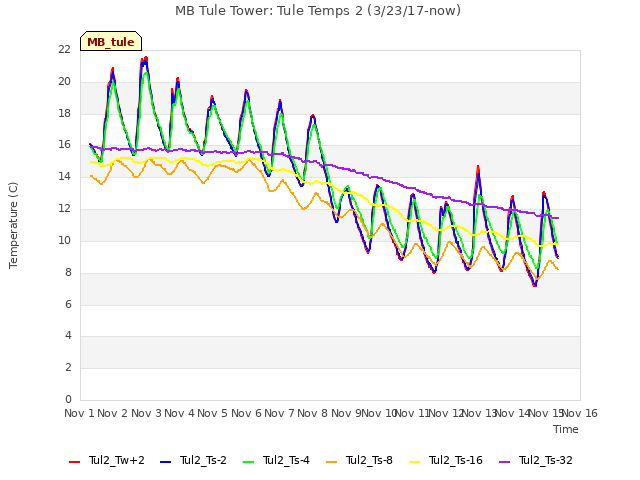Click the yellow Tul2_Ts-16 legend swatch
The width and height of the screenshot is (640, 480).
415,462
